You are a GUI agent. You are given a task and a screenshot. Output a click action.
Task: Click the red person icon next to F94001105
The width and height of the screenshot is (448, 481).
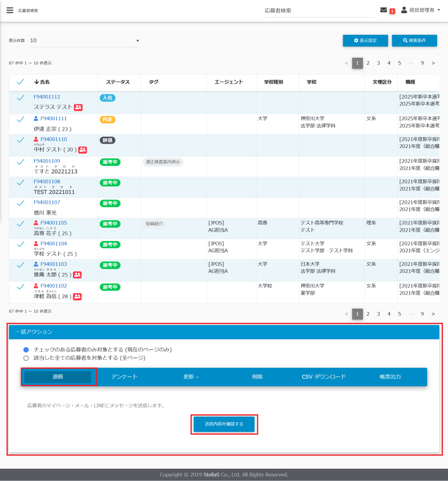pyautogui.click(x=36, y=223)
